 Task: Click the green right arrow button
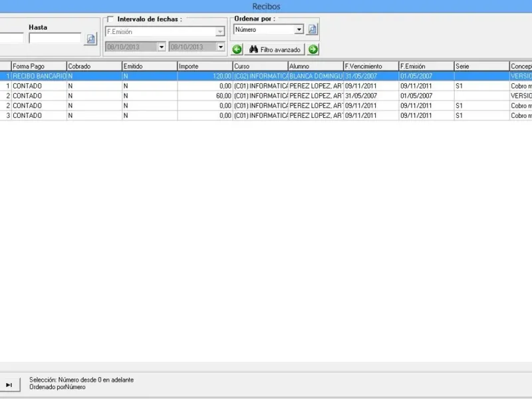[x=313, y=49]
